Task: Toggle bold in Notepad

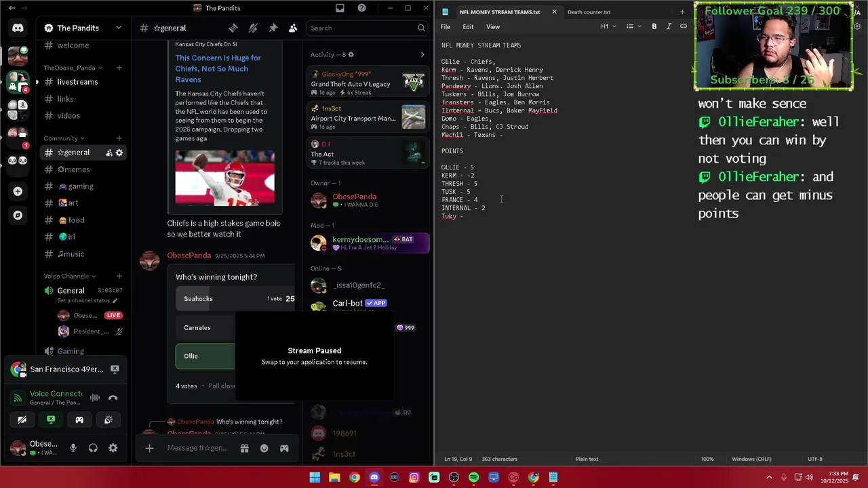Action: 654,26
